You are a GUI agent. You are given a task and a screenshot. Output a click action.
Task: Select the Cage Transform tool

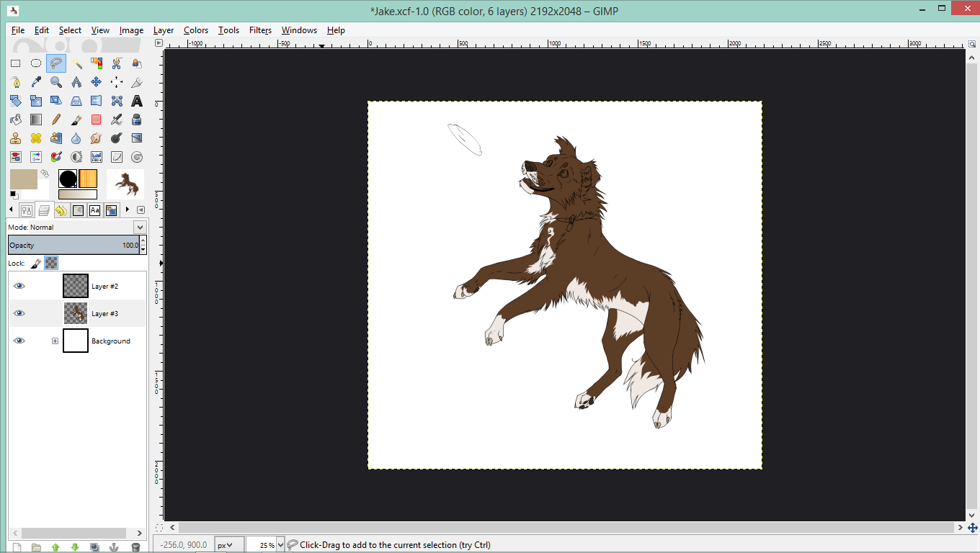[x=116, y=101]
